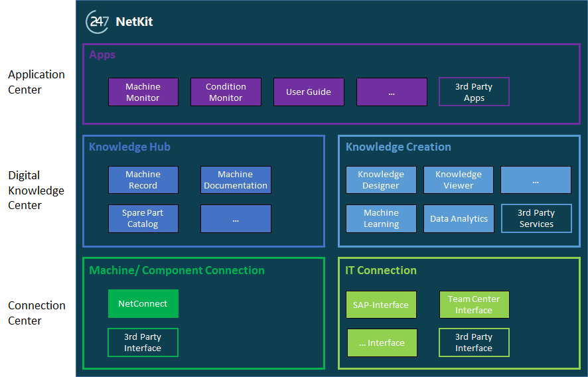Click the purple ellipsis box under Apps
The width and height of the screenshot is (588, 377).
tap(392, 92)
